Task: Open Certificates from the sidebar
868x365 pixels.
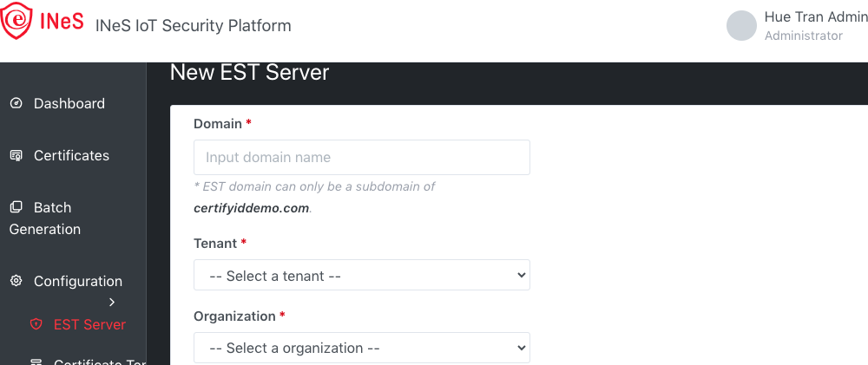Action: pyautogui.click(x=71, y=156)
